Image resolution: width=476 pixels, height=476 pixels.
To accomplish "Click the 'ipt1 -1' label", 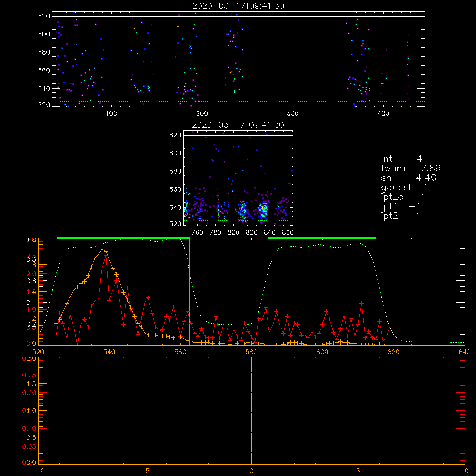I will pos(401,207).
